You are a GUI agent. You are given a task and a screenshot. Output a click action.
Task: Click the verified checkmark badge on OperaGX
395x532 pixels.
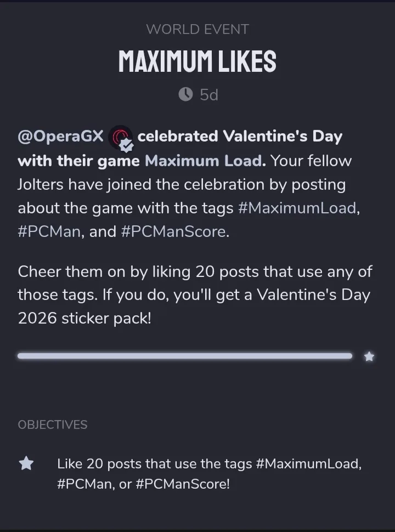tap(127, 145)
